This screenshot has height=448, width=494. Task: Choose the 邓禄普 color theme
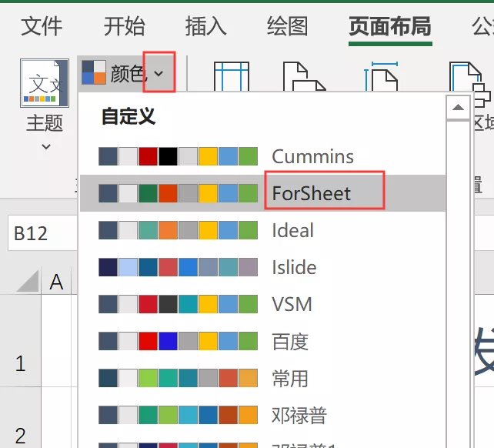point(262,415)
